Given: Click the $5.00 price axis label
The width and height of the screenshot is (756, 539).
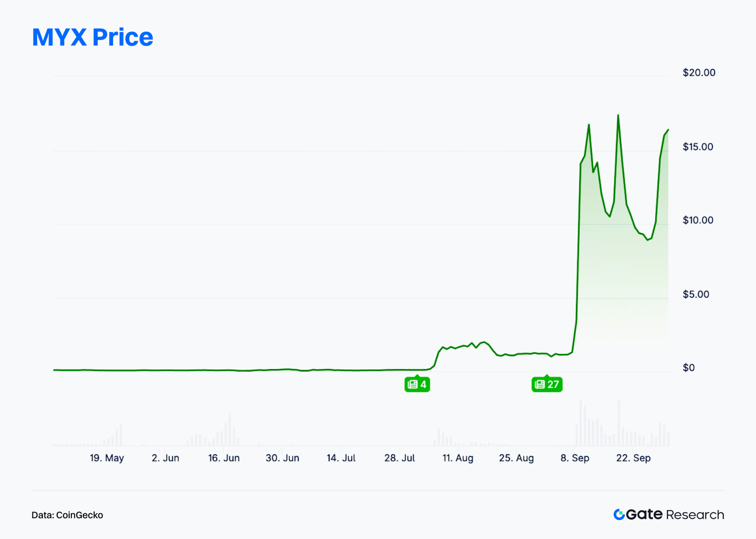Looking at the screenshot, I should click(x=695, y=295).
